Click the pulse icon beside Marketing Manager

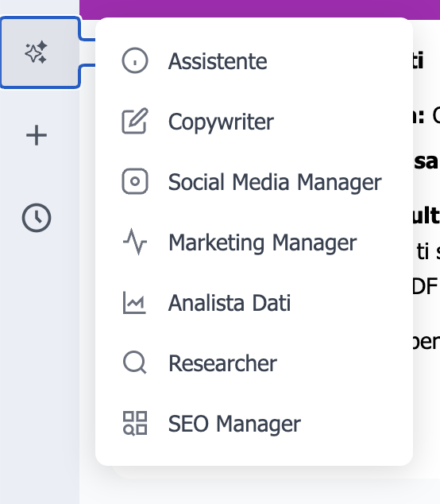point(135,242)
